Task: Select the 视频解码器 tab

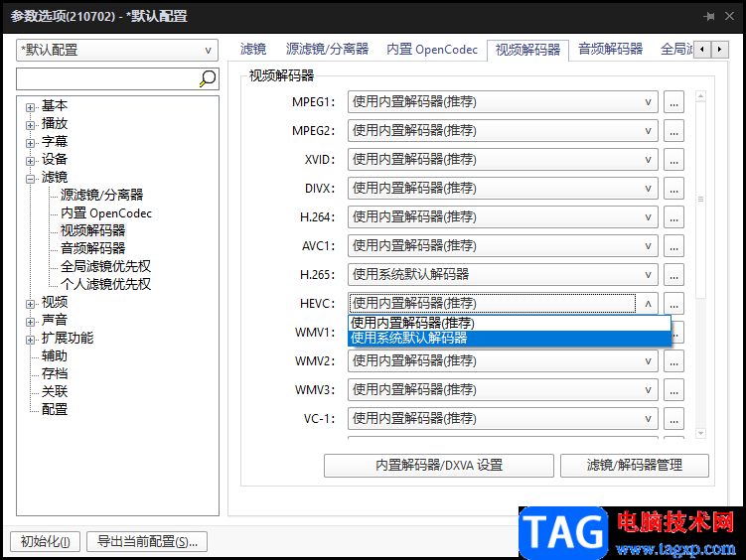Action: (528, 50)
